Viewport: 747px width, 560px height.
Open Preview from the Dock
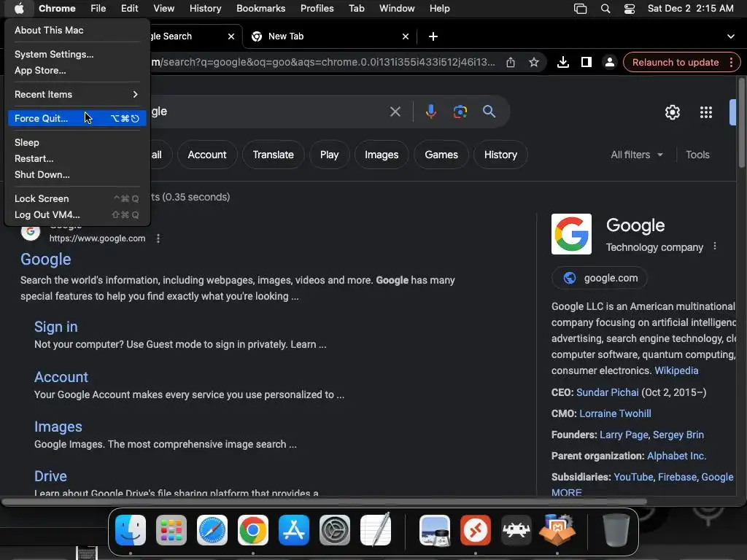coord(435,530)
